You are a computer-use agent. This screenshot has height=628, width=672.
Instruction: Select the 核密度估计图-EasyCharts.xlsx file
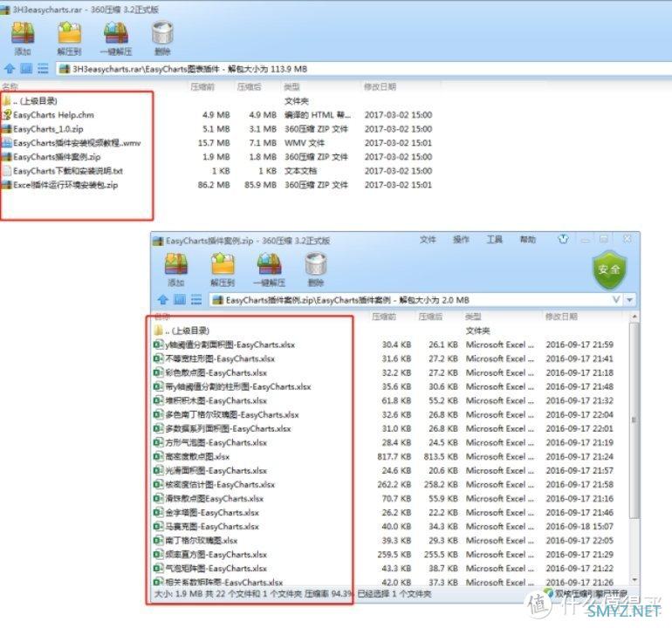click(x=215, y=485)
